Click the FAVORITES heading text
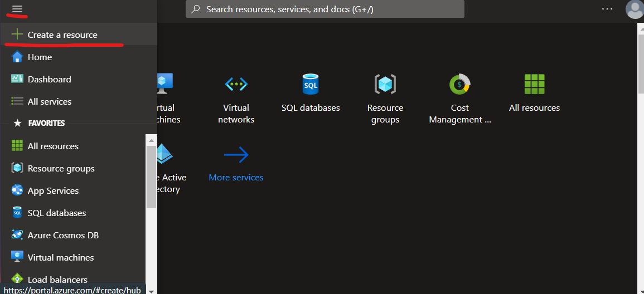Viewport: 644px width, 294px height. pos(46,123)
